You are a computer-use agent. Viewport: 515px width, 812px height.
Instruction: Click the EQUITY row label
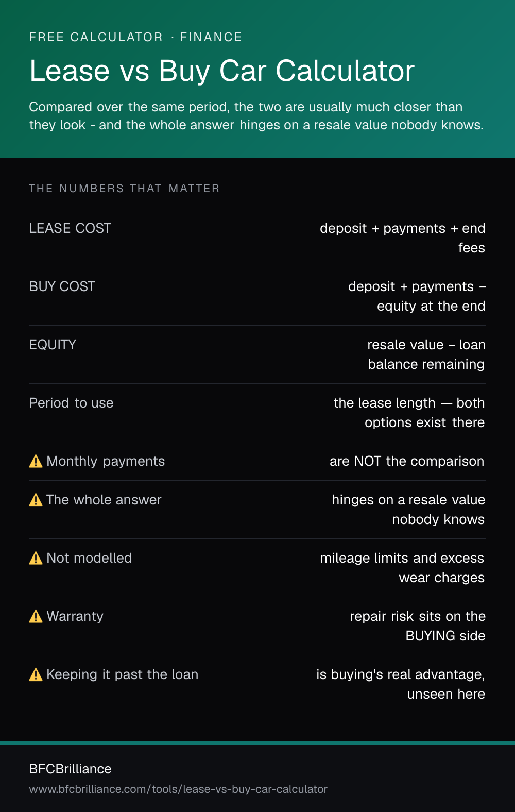(53, 345)
